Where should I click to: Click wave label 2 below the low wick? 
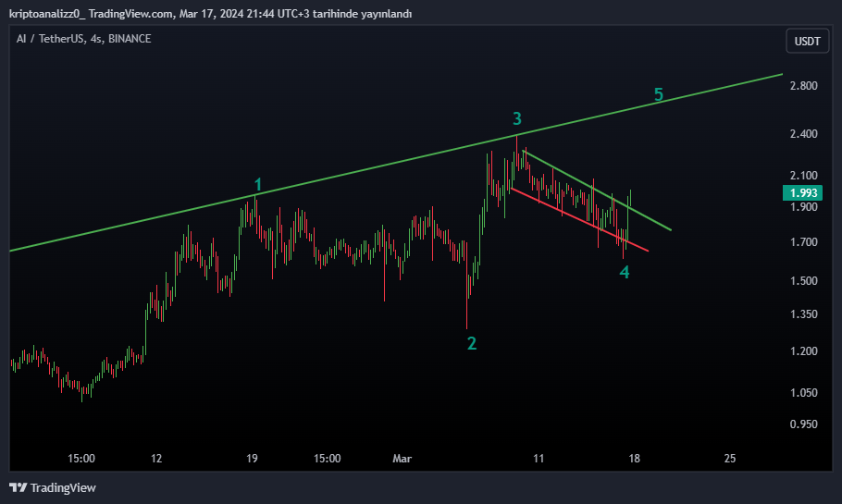[x=472, y=343]
